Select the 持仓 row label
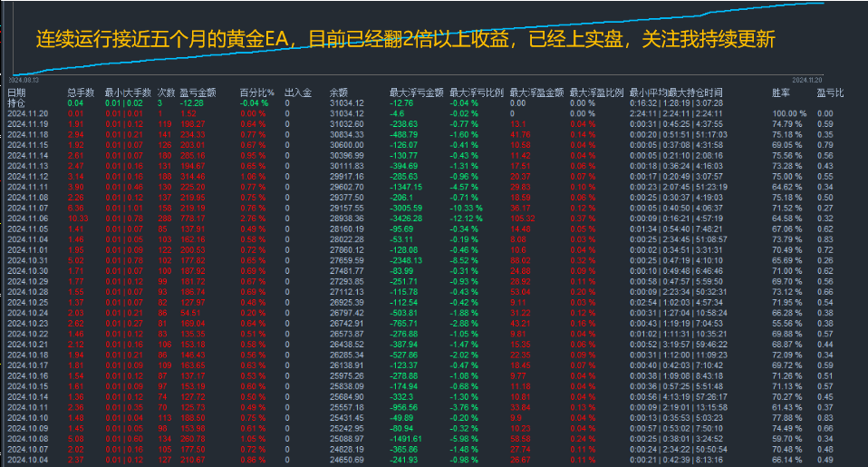The image size is (868, 467). click(x=16, y=103)
